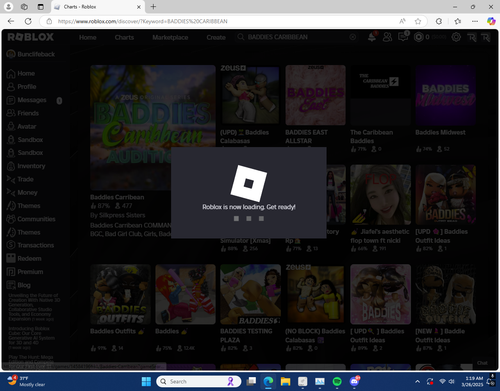500x391 pixels.
Task: Open the Copilot sidebar icon
Action: tap(491, 21)
